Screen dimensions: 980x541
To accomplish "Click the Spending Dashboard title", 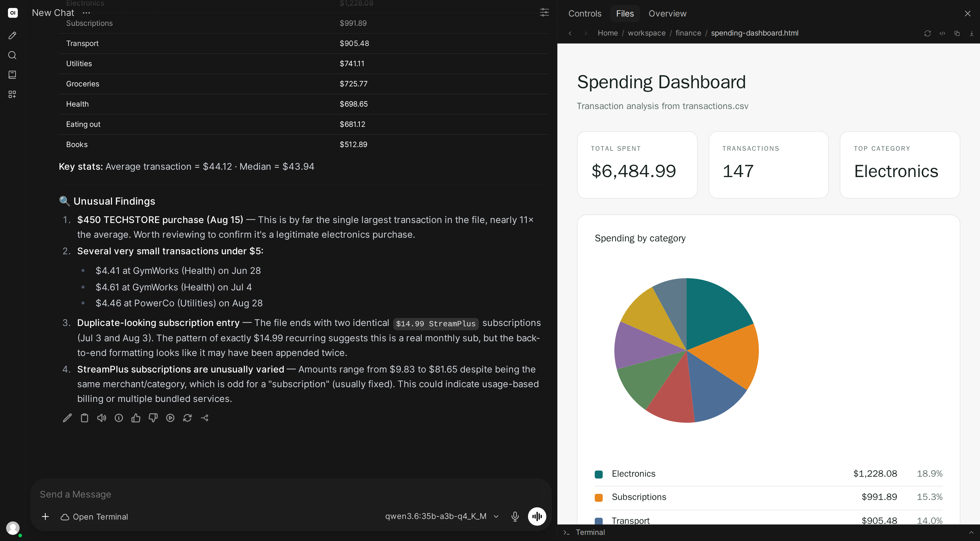I will (x=661, y=82).
